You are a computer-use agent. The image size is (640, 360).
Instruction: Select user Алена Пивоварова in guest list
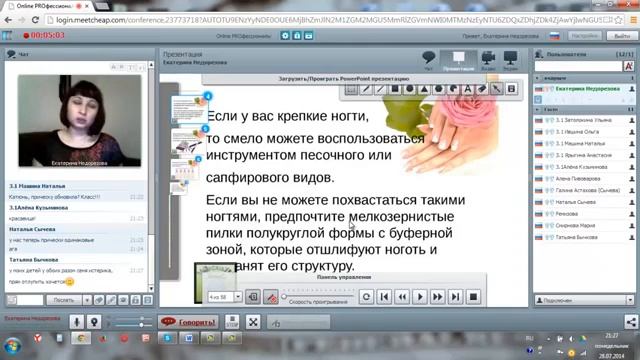(x=584, y=179)
